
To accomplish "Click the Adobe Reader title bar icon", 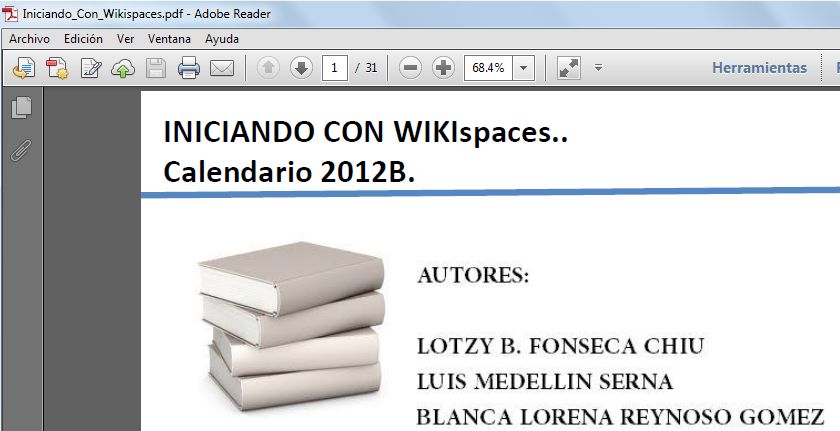I will tap(10, 14).
